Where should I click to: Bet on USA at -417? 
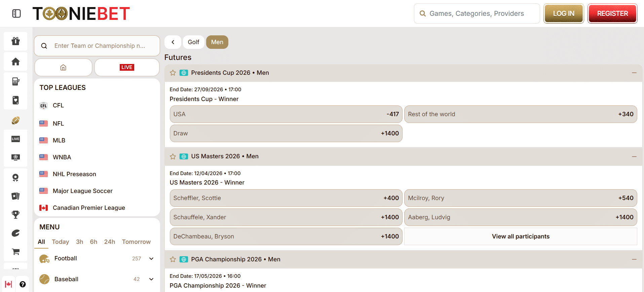pyautogui.click(x=286, y=114)
